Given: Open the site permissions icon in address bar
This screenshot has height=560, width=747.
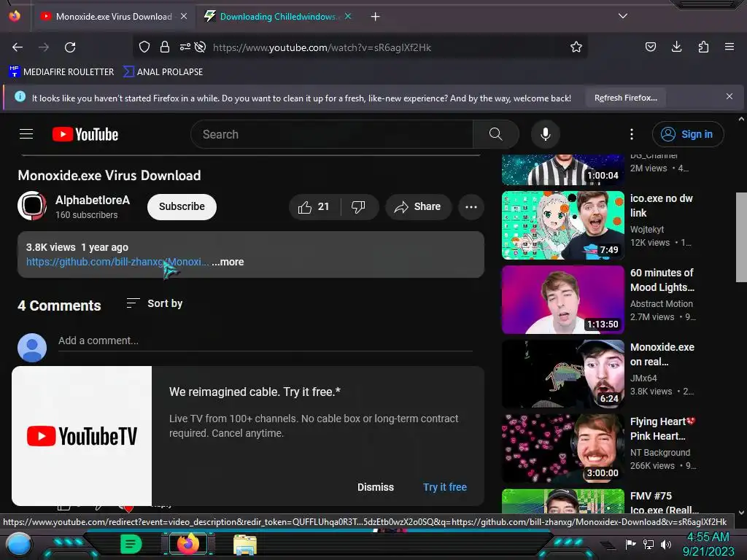Looking at the screenshot, I should tap(185, 47).
